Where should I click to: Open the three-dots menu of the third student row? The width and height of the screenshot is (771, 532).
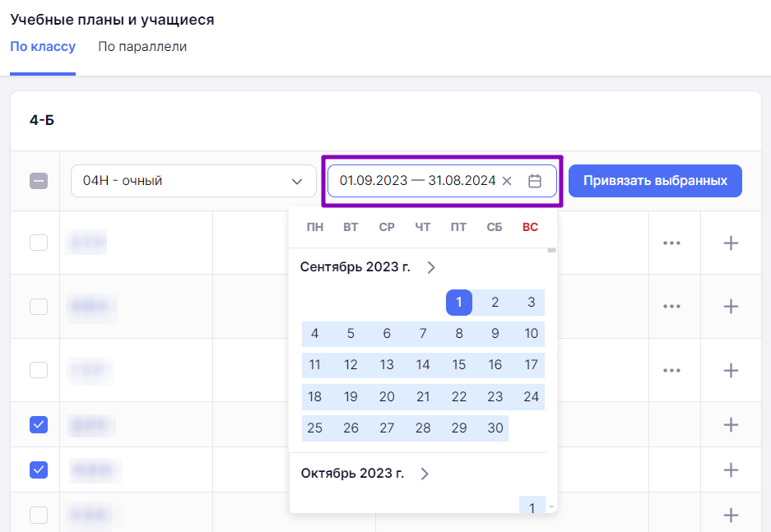click(671, 370)
